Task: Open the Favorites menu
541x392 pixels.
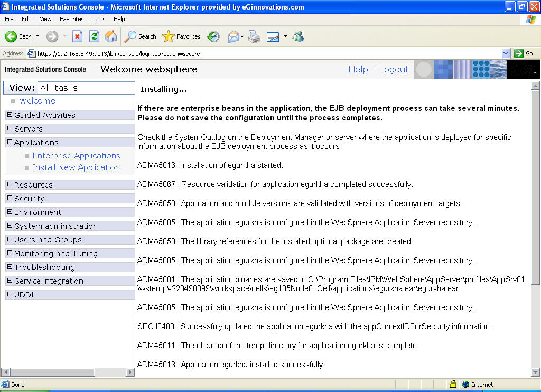Action: click(71, 19)
